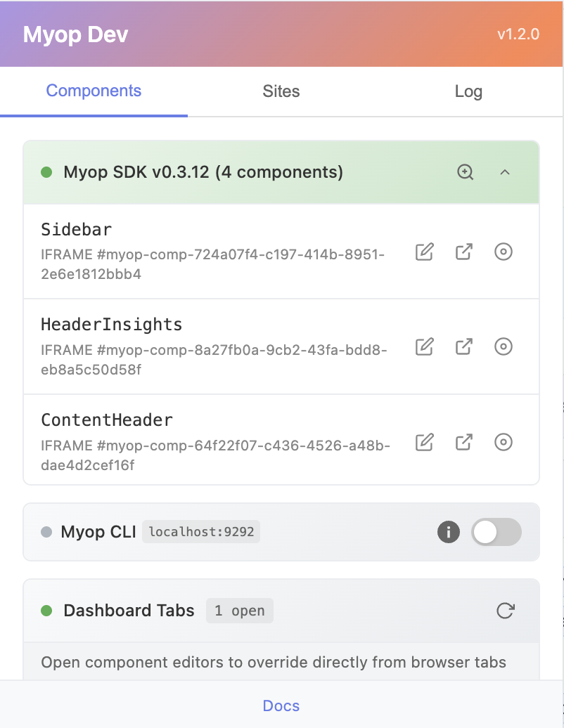Open the ContentHeader edit icon
The image size is (564, 728).
pos(424,442)
